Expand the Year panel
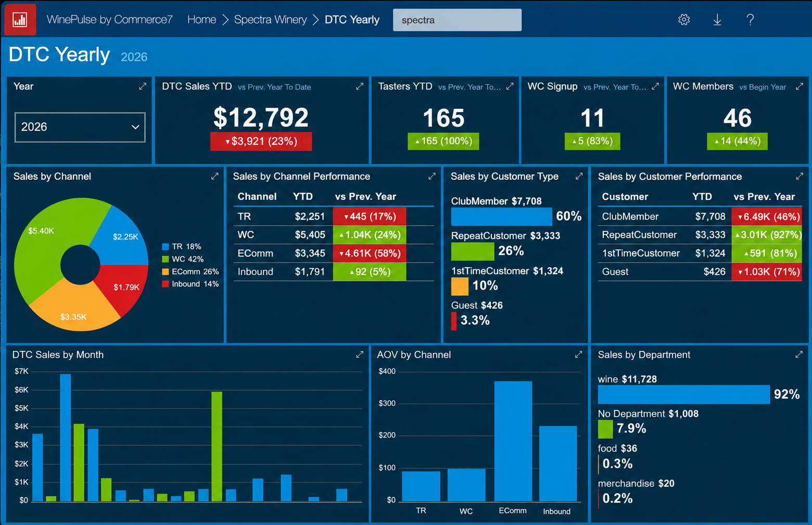 point(143,86)
